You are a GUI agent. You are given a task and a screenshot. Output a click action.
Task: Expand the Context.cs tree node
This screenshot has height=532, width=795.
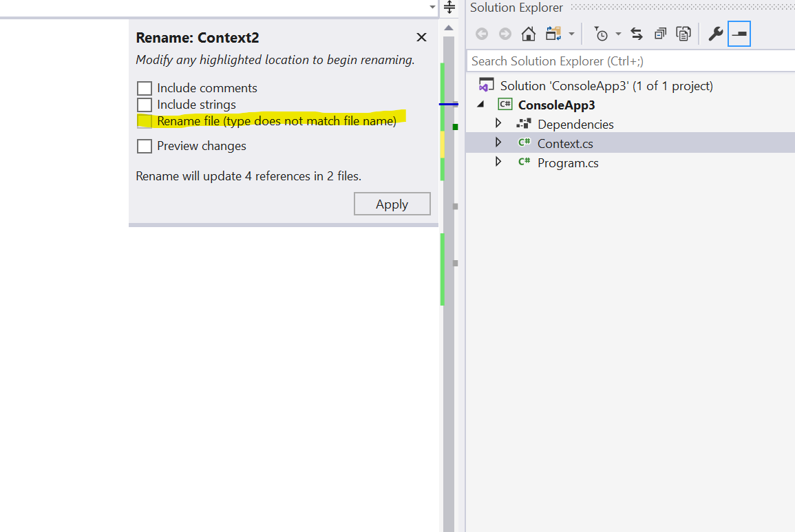pyautogui.click(x=498, y=143)
